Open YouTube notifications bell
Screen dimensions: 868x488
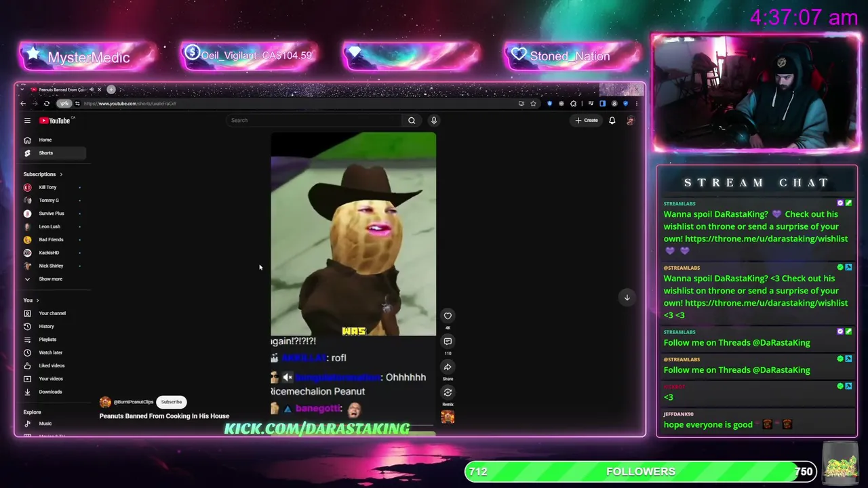(x=612, y=121)
